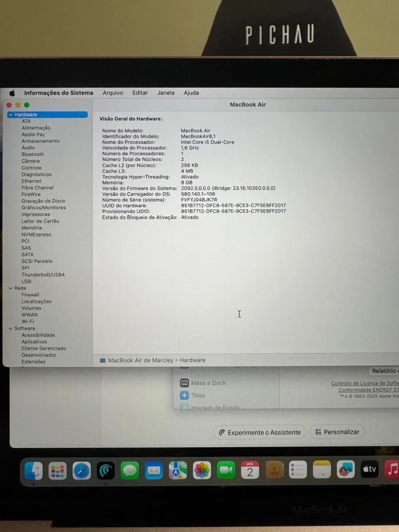Open the Messages app in Dock
The height and width of the screenshot is (532, 399).
click(130, 470)
